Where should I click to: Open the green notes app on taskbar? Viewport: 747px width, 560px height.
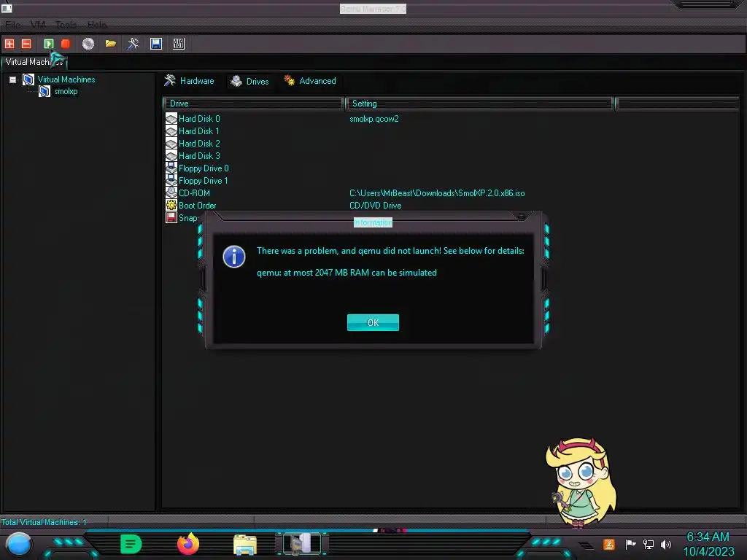131,544
